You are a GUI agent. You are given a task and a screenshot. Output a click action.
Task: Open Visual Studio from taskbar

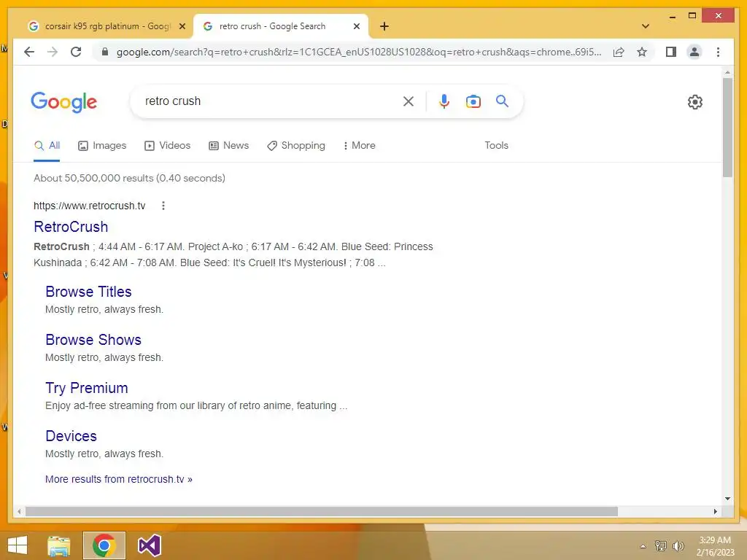[149, 545]
